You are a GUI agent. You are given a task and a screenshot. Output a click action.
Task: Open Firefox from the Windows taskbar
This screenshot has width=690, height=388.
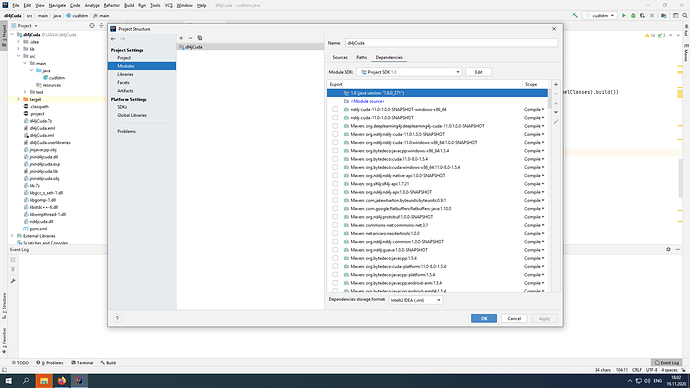(x=62, y=381)
